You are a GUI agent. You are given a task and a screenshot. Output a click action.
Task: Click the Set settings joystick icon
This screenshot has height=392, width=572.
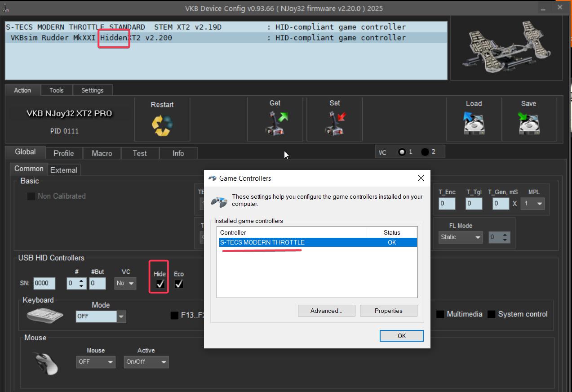click(x=335, y=123)
